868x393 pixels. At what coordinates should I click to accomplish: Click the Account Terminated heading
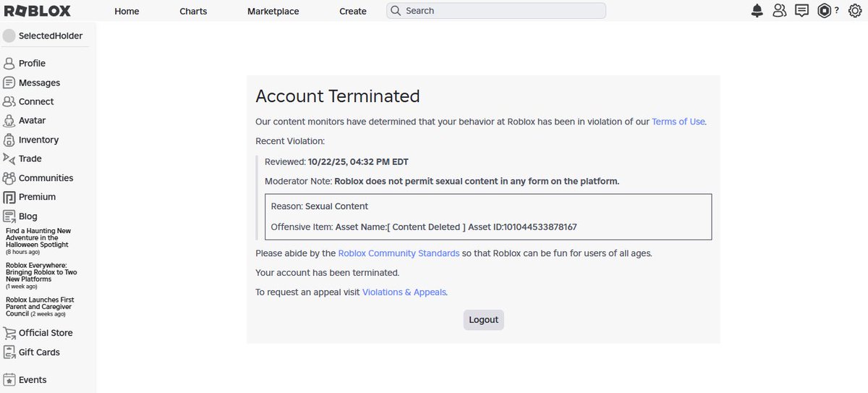coord(338,96)
